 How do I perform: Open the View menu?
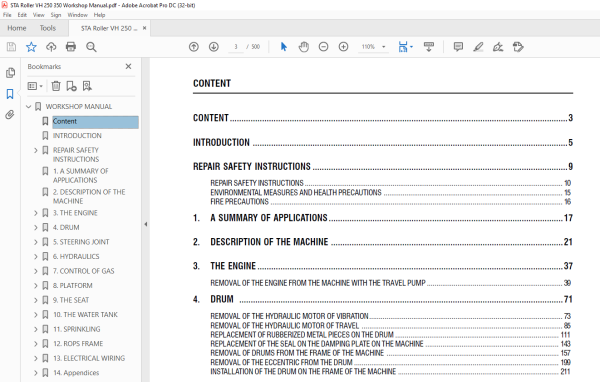pos(39,15)
